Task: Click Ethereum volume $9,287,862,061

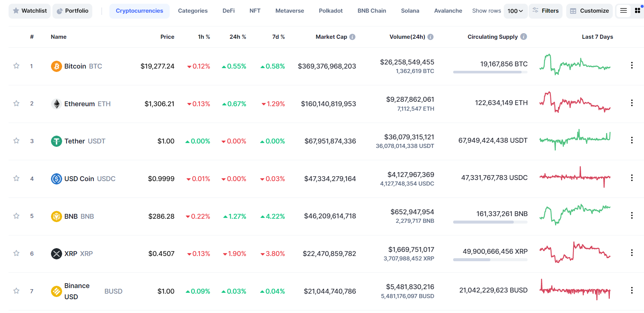Action: click(x=410, y=99)
